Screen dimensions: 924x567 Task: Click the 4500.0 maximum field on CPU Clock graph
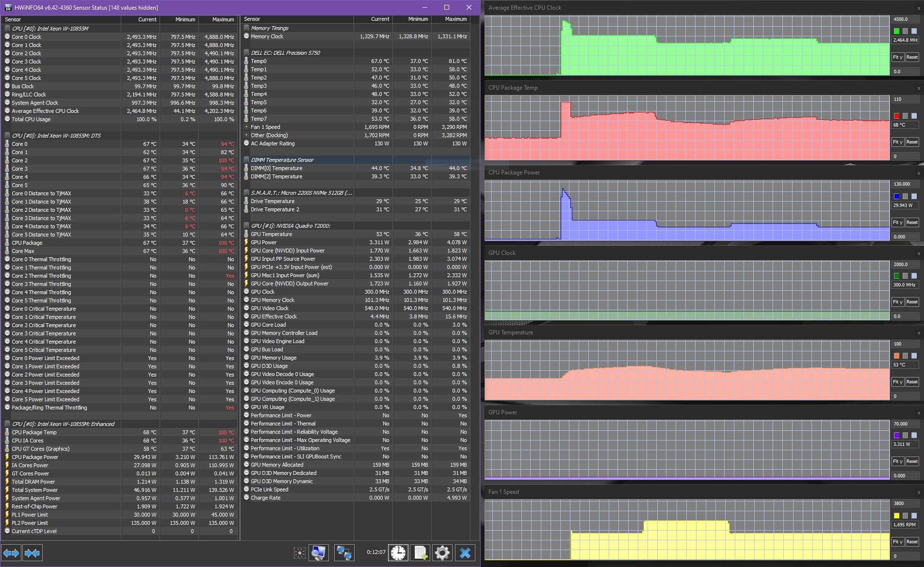[x=906, y=19]
